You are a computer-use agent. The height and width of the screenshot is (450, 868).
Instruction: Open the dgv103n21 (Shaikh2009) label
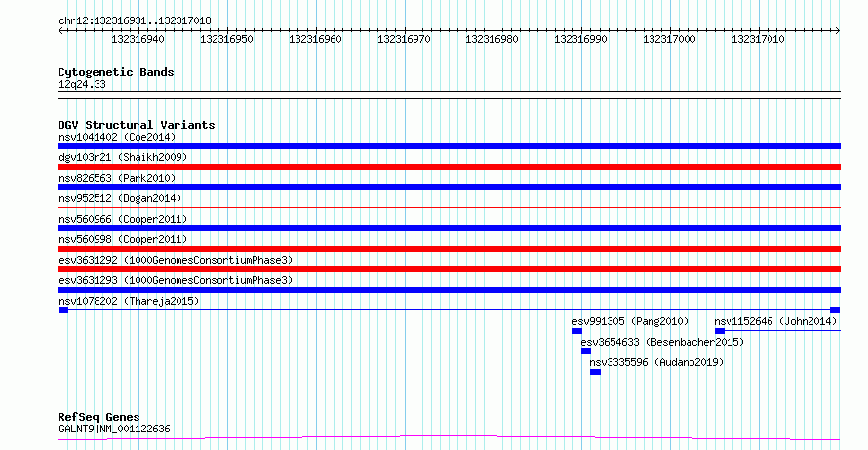click(x=123, y=157)
